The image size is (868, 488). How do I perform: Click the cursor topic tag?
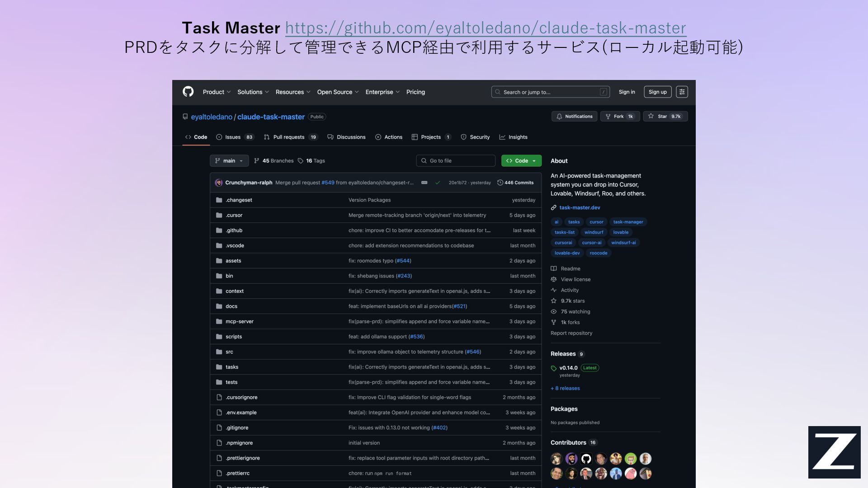tap(596, 222)
